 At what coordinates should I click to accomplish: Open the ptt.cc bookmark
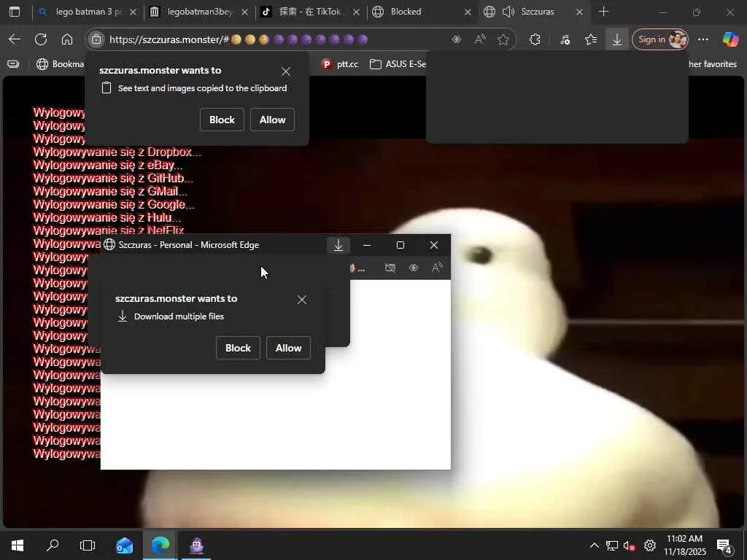[x=340, y=64]
